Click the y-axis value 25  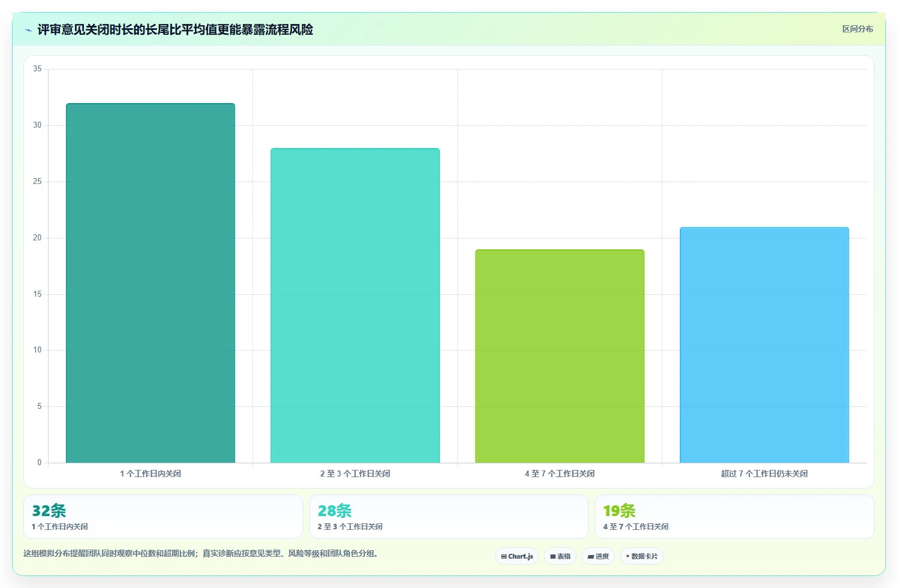pos(37,182)
